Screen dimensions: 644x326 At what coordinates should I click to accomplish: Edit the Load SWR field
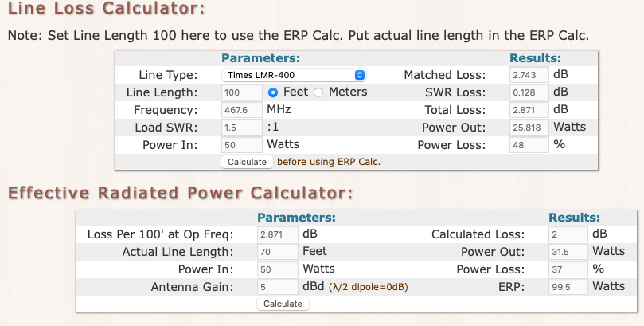tap(241, 128)
